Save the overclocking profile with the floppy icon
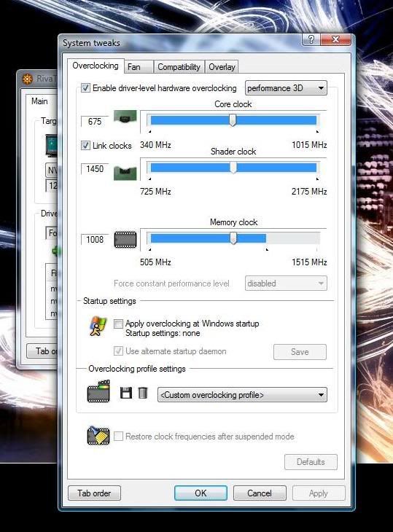 (x=126, y=393)
